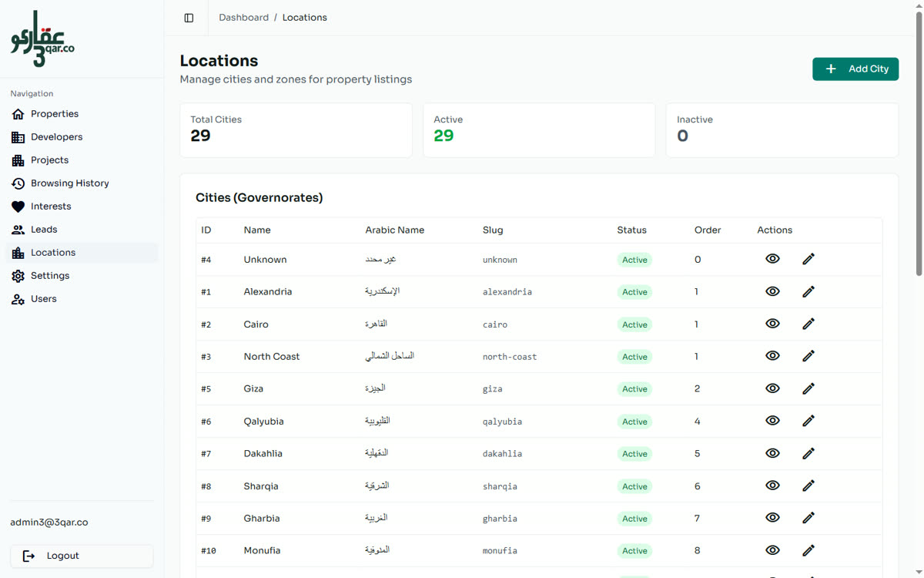View the Cairo city details

pyautogui.click(x=772, y=324)
